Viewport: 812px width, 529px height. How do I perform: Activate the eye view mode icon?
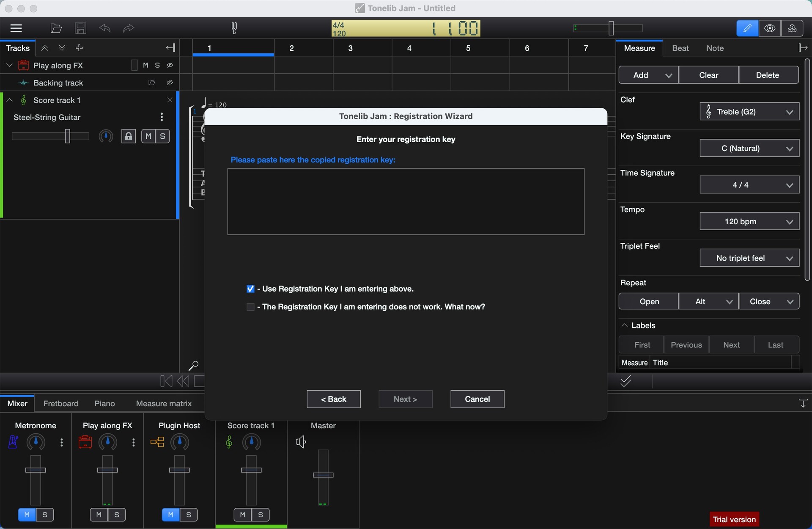coord(770,28)
